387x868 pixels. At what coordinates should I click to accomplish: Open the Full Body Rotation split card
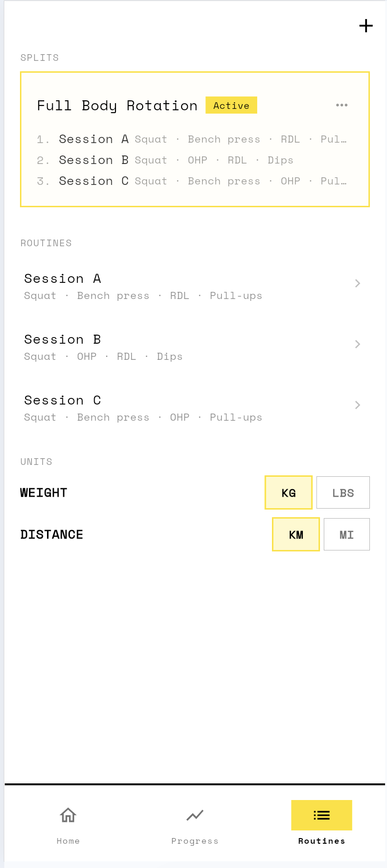[194, 139]
